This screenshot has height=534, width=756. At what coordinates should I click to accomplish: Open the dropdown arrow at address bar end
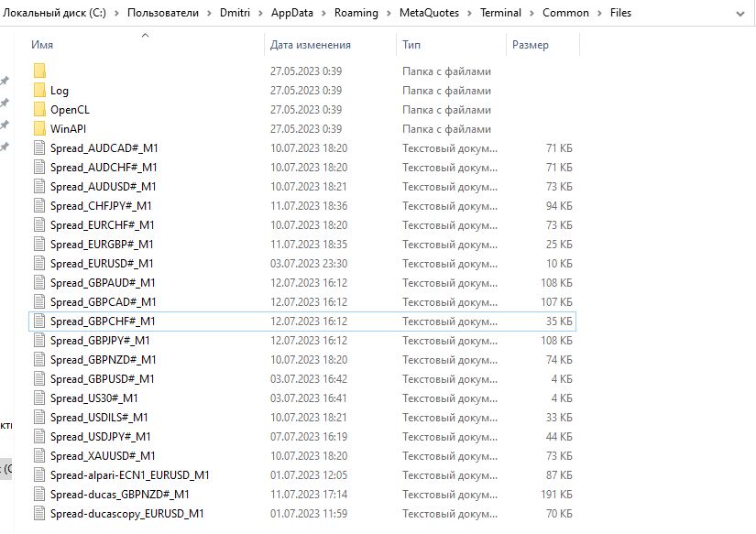[x=739, y=13]
